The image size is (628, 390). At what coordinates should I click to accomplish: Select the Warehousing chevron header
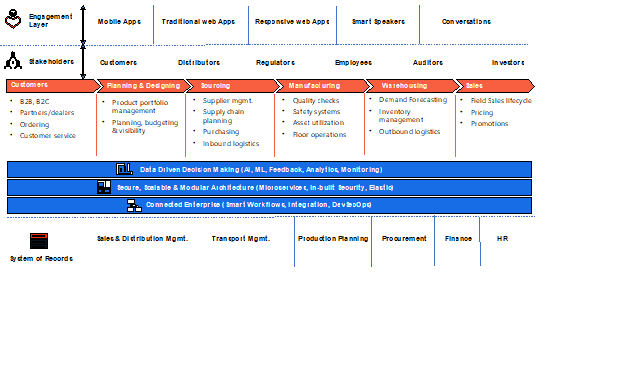pyautogui.click(x=414, y=86)
